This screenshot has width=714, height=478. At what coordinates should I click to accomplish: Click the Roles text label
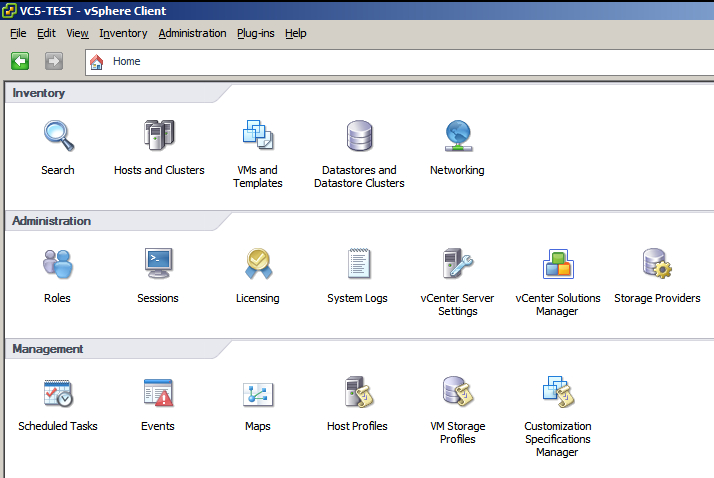pyautogui.click(x=57, y=298)
